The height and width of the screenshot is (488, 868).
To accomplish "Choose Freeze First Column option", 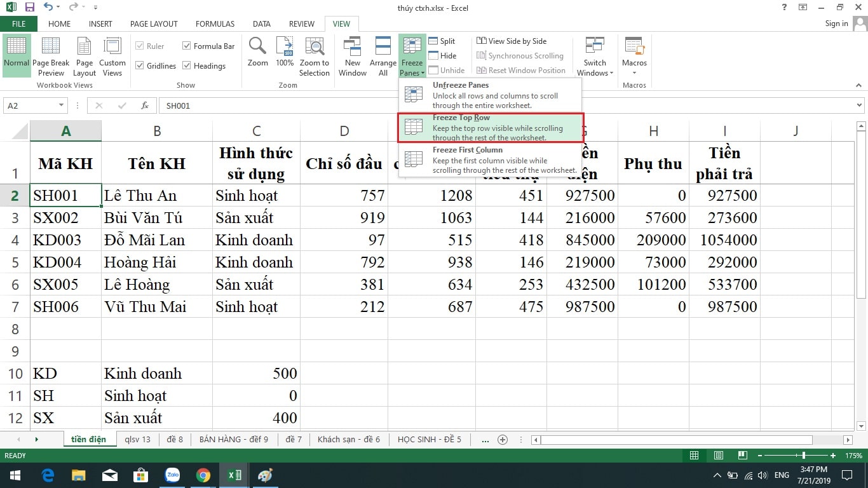I will (x=490, y=160).
